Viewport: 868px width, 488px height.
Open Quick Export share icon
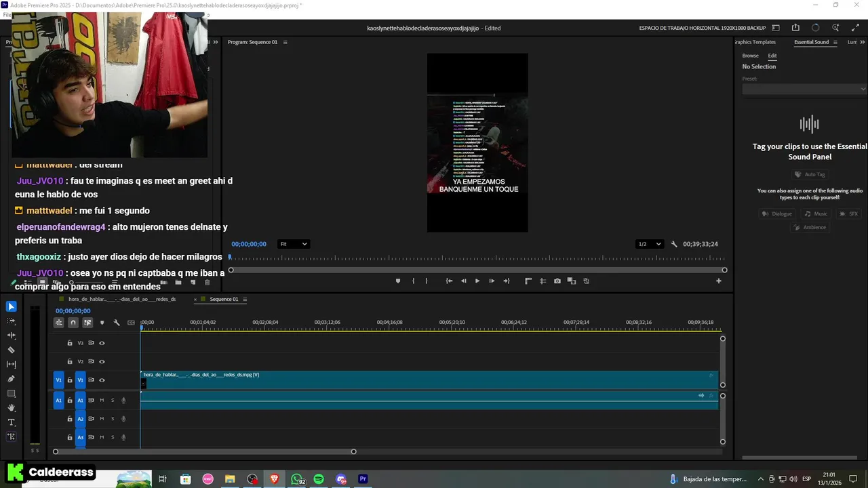coord(795,28)
